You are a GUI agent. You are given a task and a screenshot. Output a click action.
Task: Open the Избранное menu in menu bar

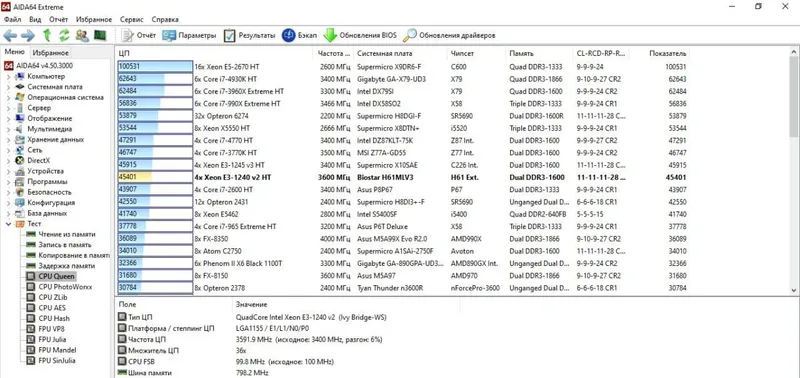94,19
